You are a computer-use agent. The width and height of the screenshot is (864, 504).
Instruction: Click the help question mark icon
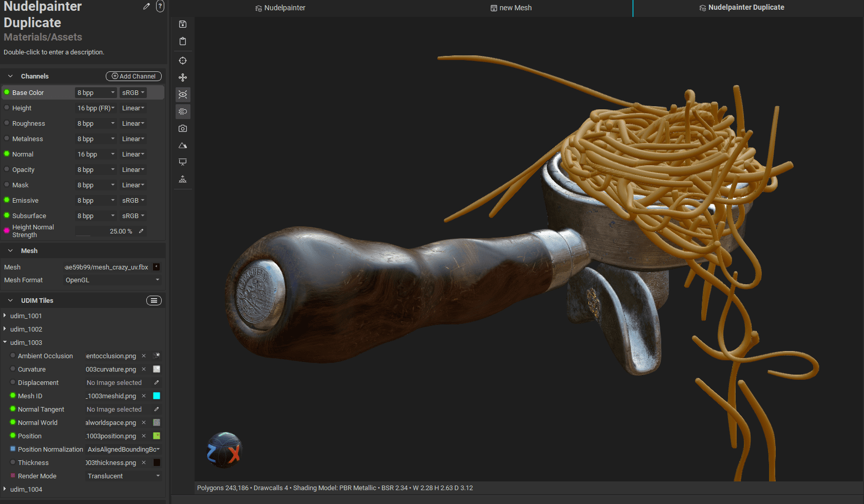[160, 7]
